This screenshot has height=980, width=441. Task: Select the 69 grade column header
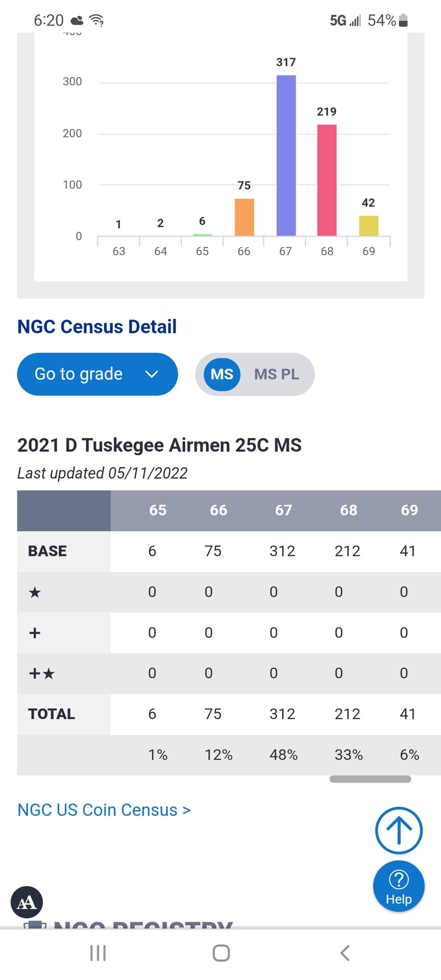click(409, 510)
